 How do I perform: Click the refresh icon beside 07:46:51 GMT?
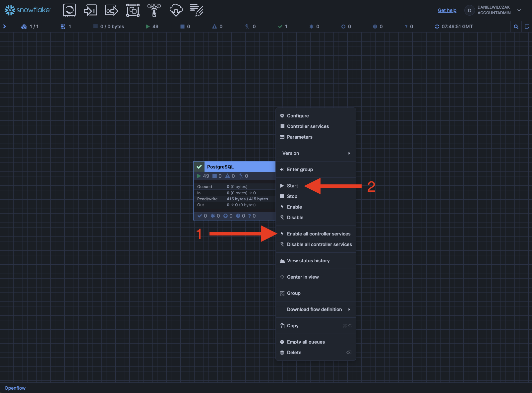437,27
